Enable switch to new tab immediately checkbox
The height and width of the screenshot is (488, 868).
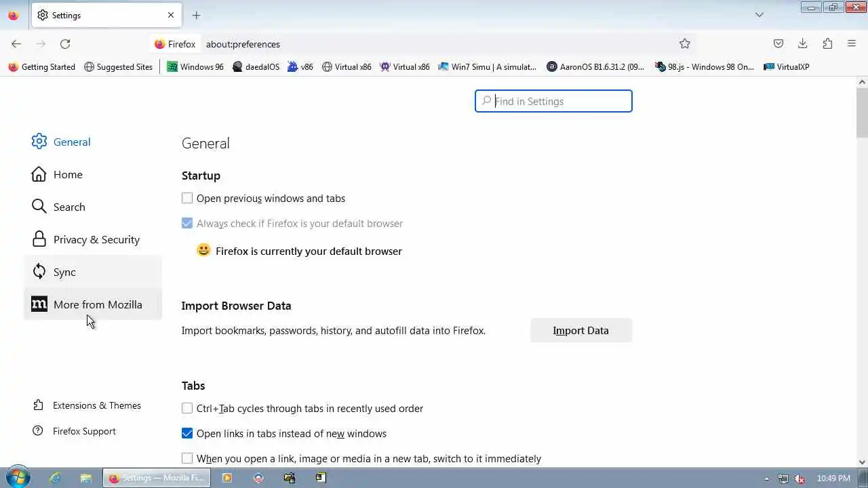point(187,459)
